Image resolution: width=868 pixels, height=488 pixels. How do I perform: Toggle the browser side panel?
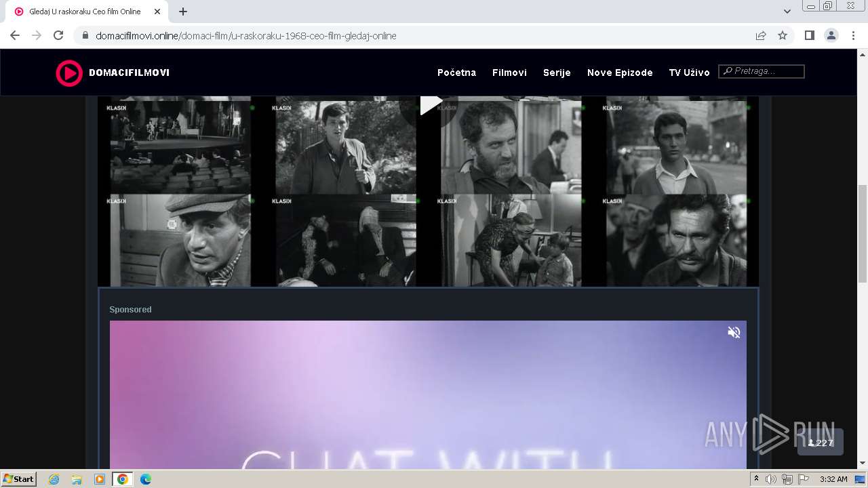[x=809, y=35]
